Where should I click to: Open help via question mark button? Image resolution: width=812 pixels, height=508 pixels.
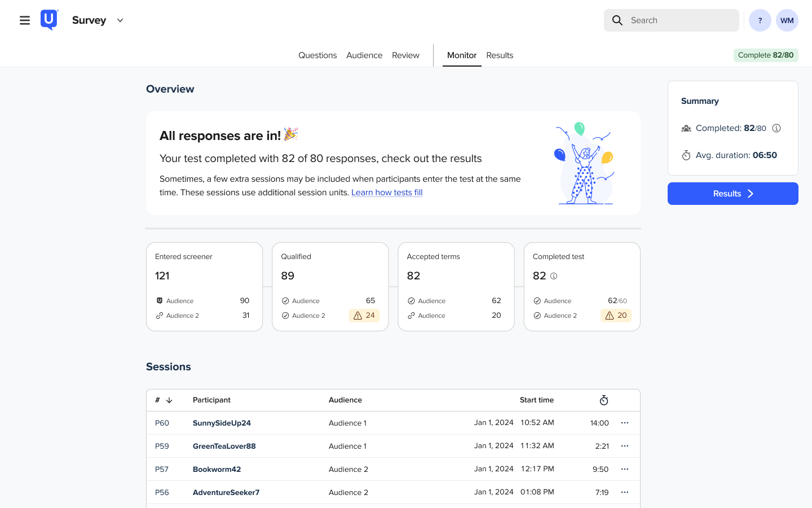point(760,20)
